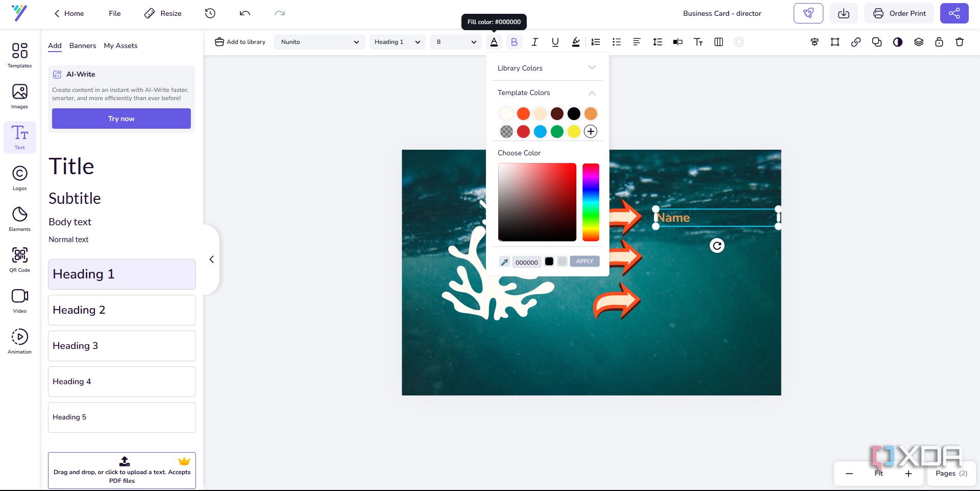Select the blue template color swatch
Screen dimensions: 980x491
[540, 131]
